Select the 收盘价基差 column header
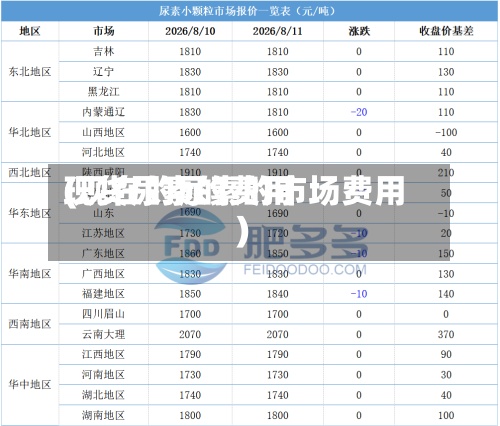Viewport: 500px width, 426px height. [446, 31]
